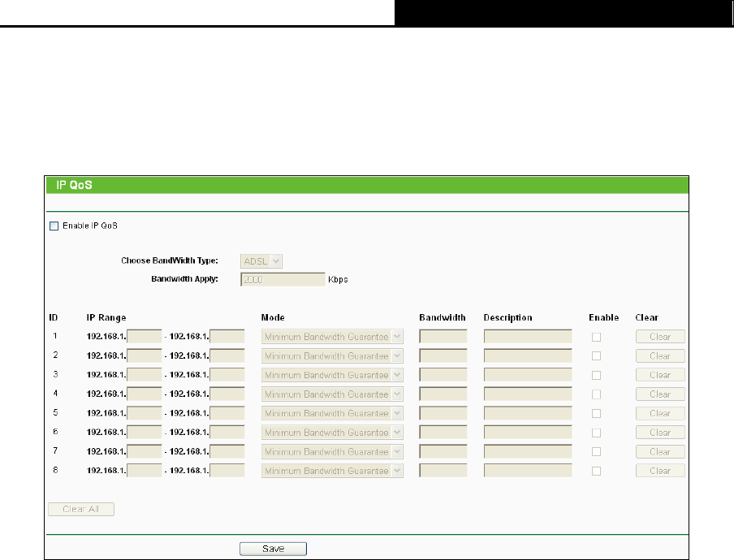Check the Enable box for rule 5
Screen dimensions: 734x560
596,414
